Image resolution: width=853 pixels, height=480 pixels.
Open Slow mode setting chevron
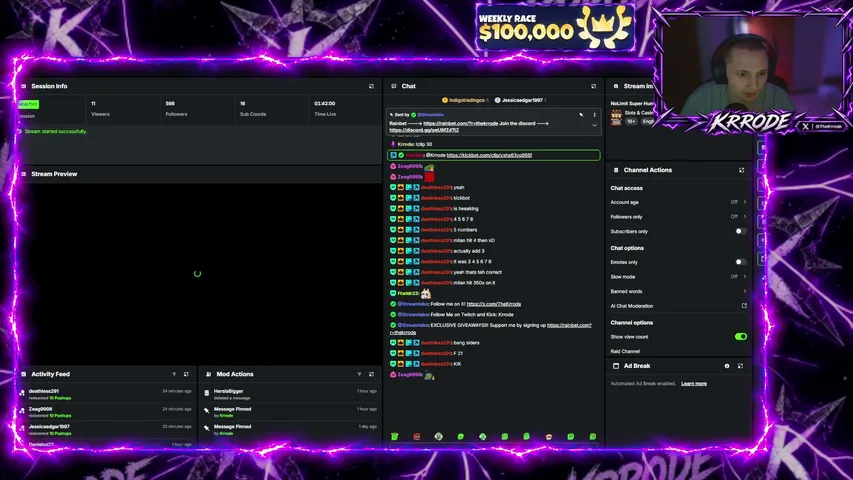[745, 276]
